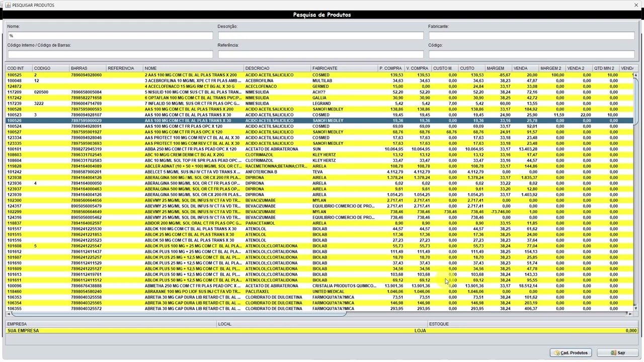Click the LEGRAND manufacturer cell
This screenshot has height=362, width=644.
pos(344,104)
